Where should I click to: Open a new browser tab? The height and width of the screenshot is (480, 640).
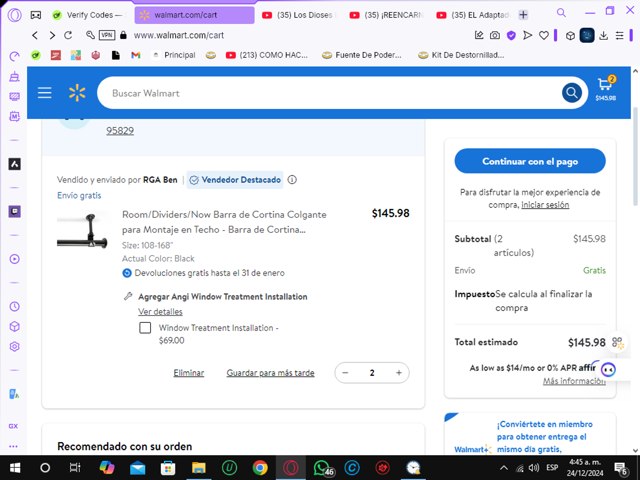tap(523, 15)
